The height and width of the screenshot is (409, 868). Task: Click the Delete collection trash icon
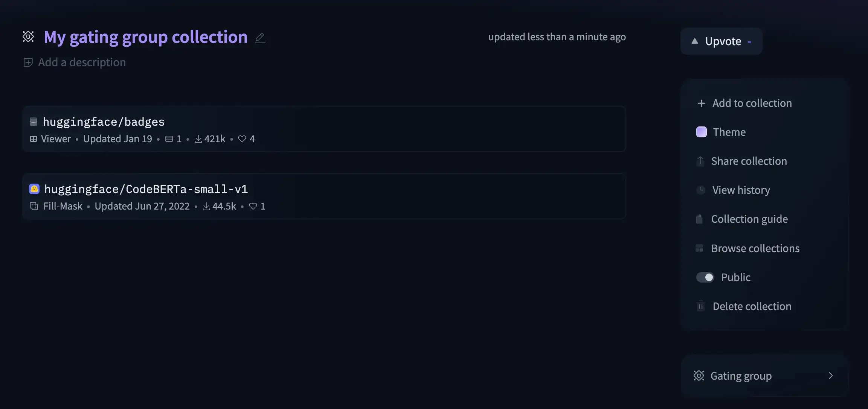pyautogui.click(x=700, y=306)
